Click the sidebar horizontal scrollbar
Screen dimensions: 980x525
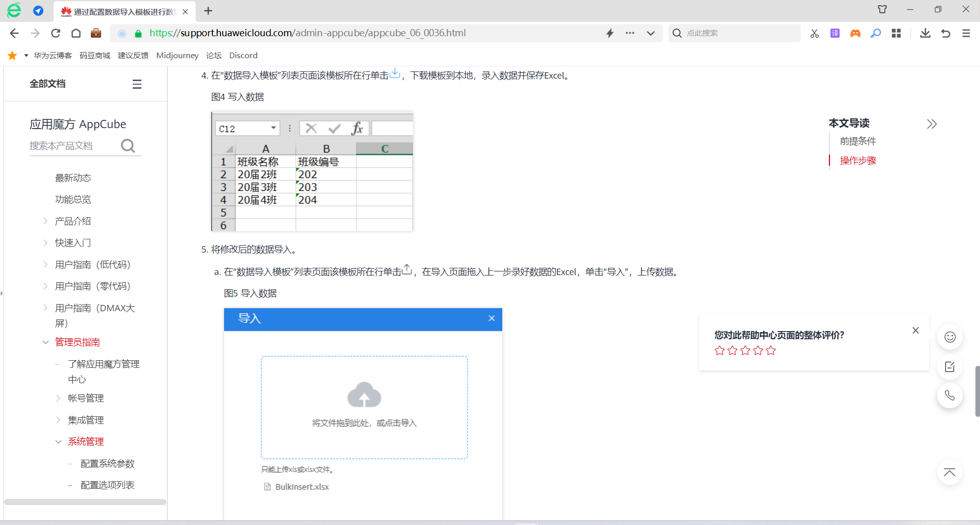point(85,502)
